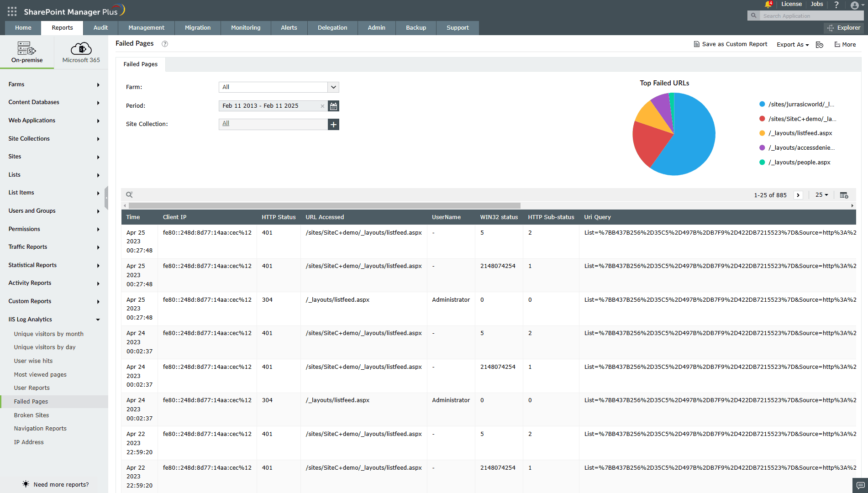Open the Export As dropdown

[793, 45]
